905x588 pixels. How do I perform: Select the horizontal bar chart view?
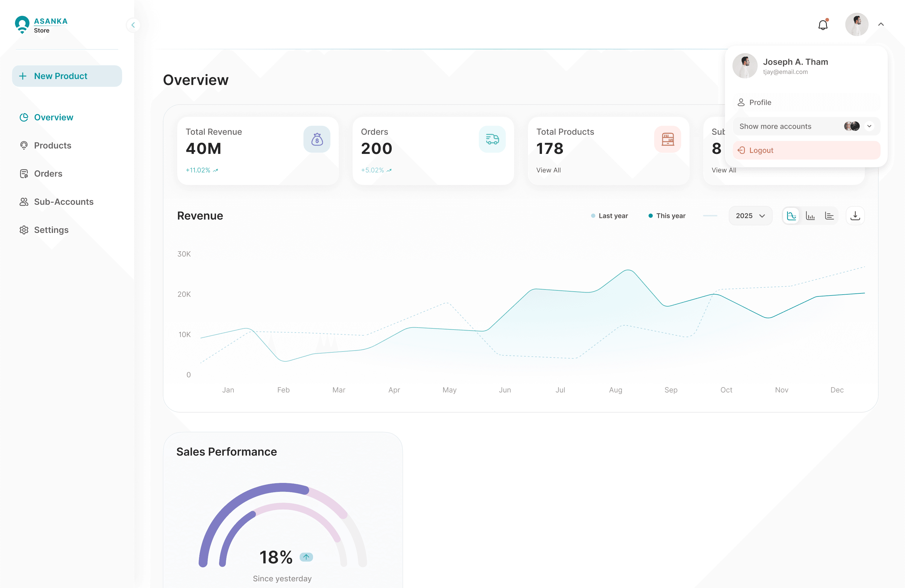[x=829, y=215]
